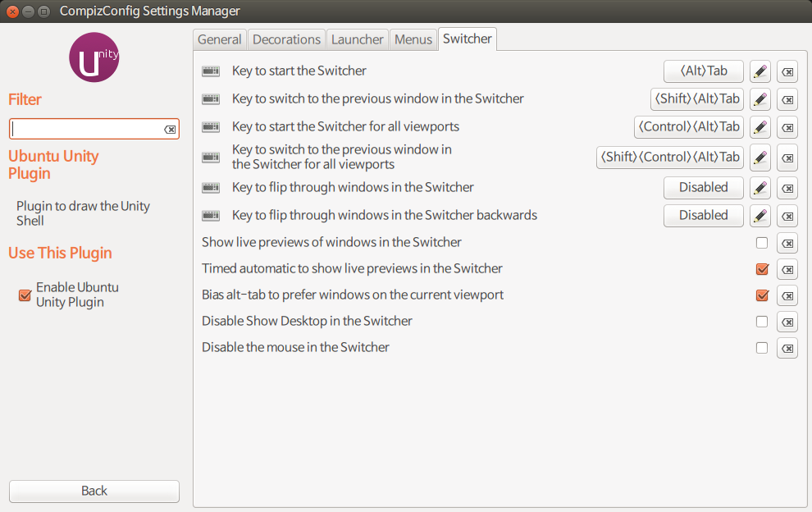Screen dimensions: 812x512
Task: Enable 'Show live previews of windows in the Switcher'
Action: [762, 243]
